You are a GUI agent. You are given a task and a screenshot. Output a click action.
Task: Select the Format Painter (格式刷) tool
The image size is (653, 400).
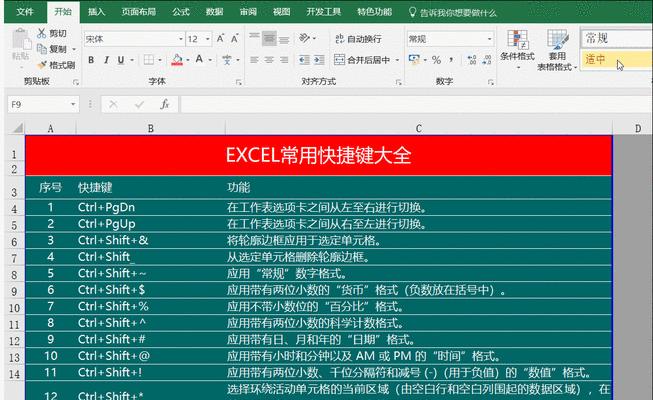point(56,65)
